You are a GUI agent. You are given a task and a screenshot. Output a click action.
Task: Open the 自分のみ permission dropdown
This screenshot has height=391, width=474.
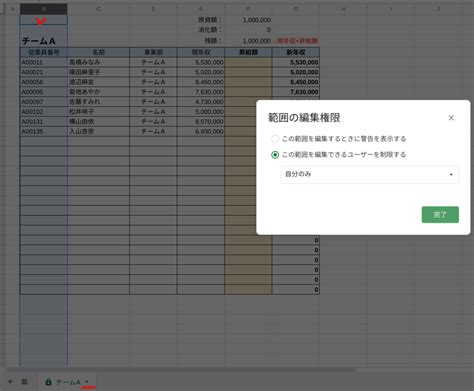pos(370,174)
